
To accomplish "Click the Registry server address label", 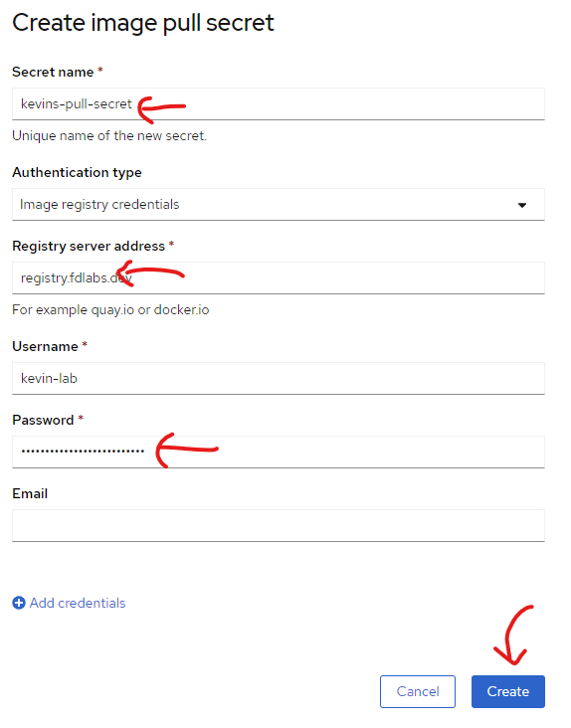I will [89, 246].
